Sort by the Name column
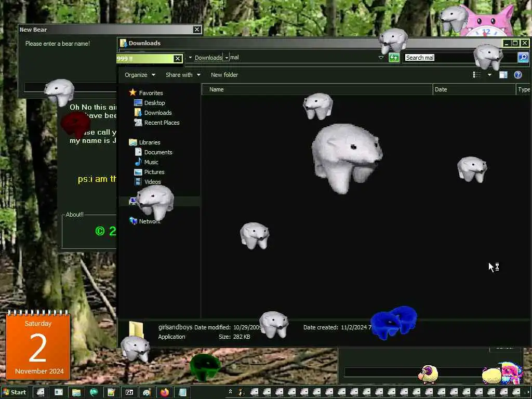532x399 pixels. (x=317, y=89)
